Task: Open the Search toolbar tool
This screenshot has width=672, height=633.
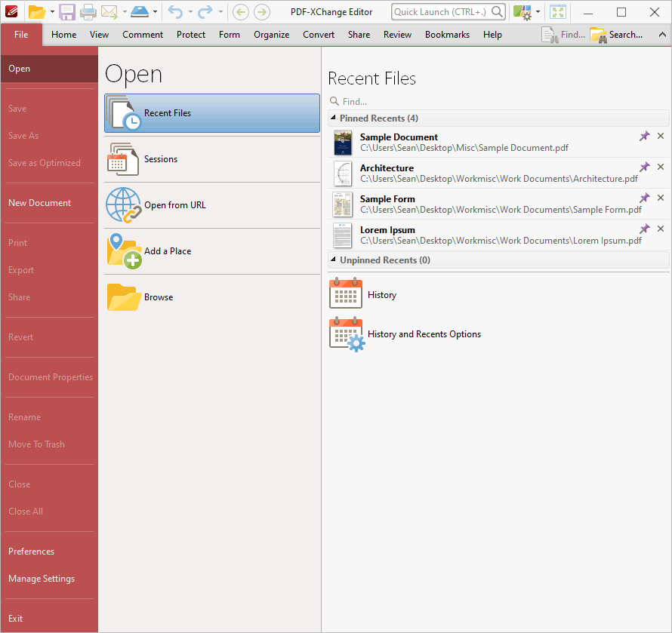Action: [x=616, y=35]
